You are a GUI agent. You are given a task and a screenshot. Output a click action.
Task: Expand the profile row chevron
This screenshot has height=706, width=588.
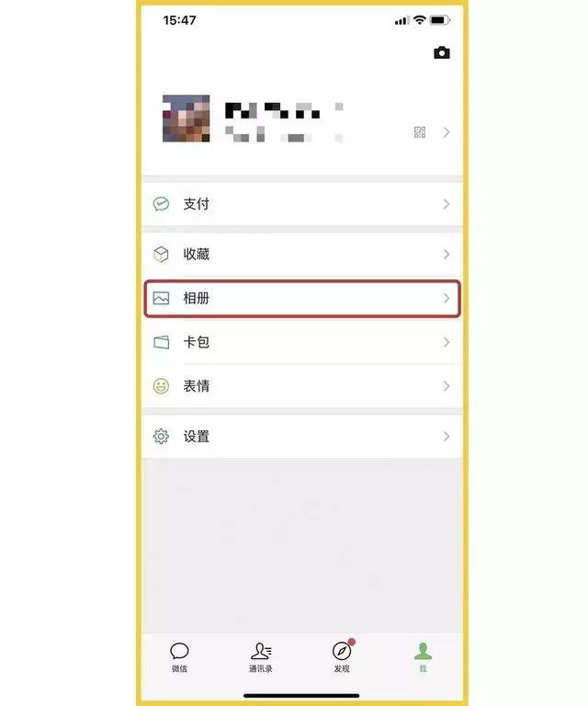447,132
